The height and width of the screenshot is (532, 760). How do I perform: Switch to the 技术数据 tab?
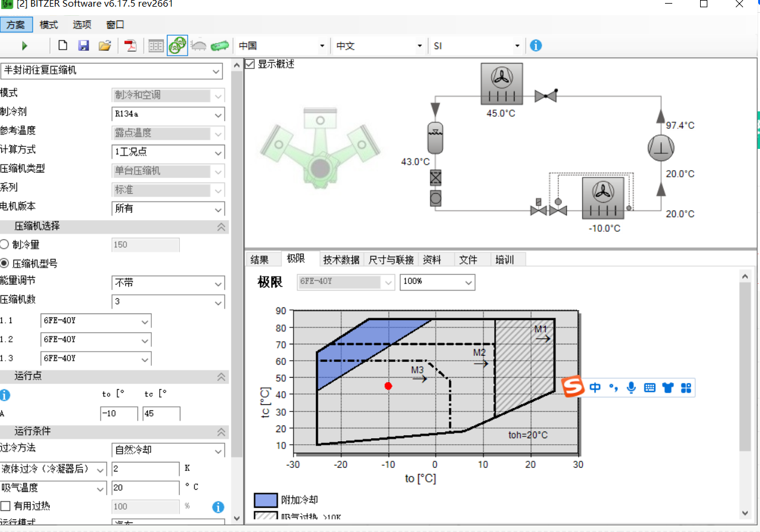coord(341,260)
